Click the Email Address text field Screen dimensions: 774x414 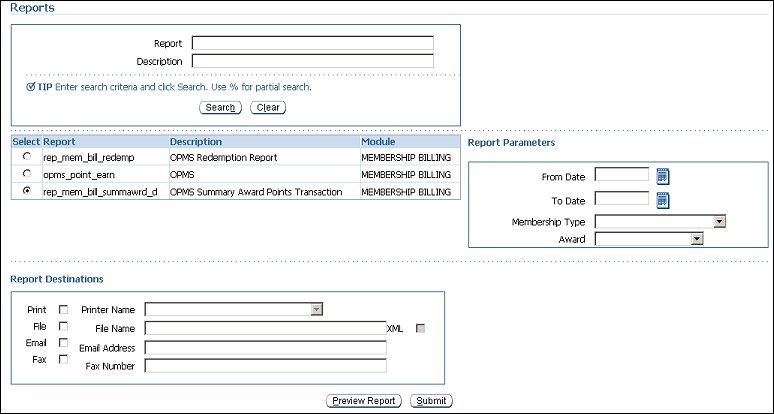point(265,348)
